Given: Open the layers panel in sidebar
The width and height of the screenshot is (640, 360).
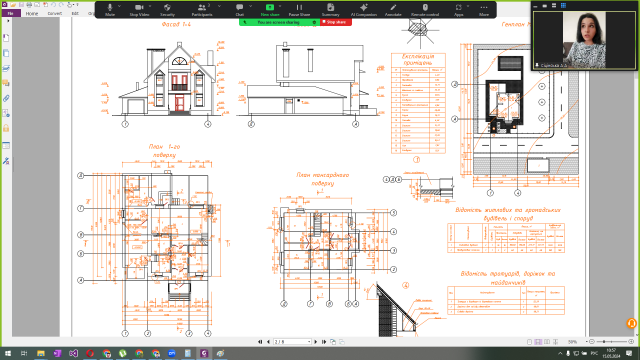Looking at the screenshot, I should [6, 69].
